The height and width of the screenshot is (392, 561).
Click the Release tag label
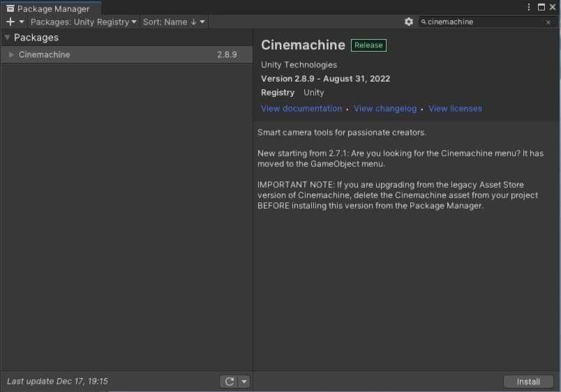368,45
